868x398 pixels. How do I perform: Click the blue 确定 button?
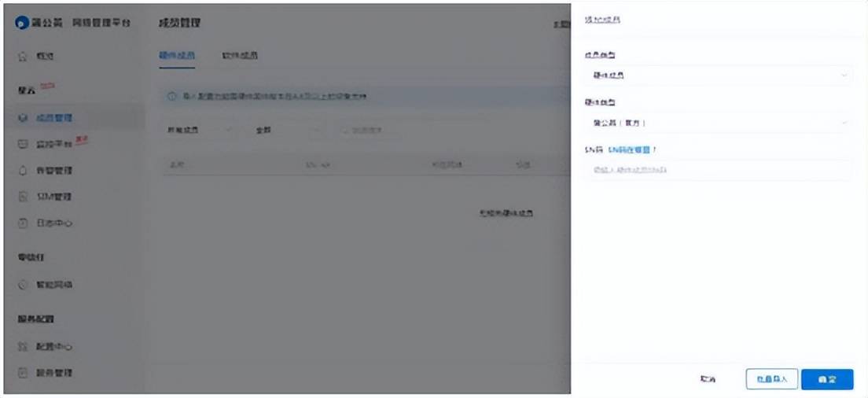click(x=827, y=380)
